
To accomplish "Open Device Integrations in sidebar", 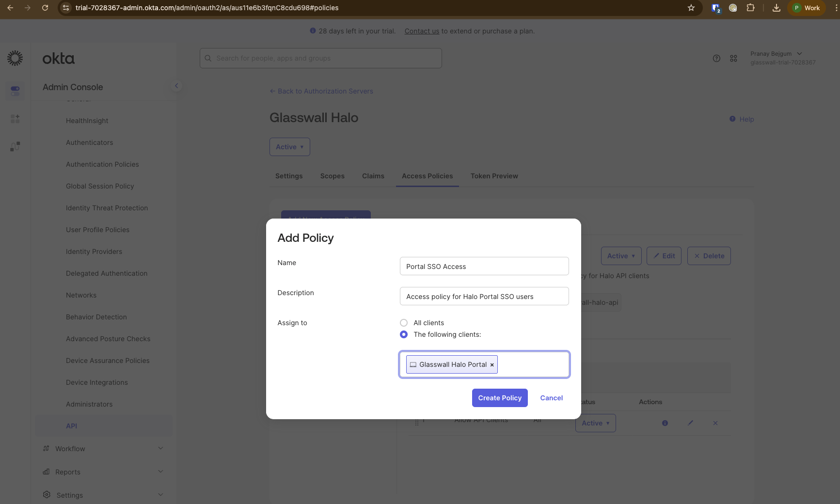I will pyautogui.click(x=97, y=382).
